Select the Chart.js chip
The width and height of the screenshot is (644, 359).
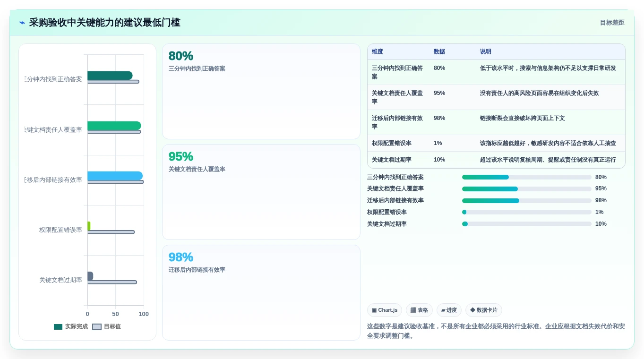385,310
